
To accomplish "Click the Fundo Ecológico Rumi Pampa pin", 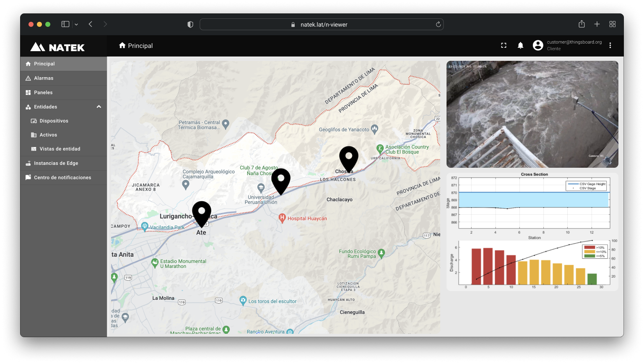I will [381, 253].
